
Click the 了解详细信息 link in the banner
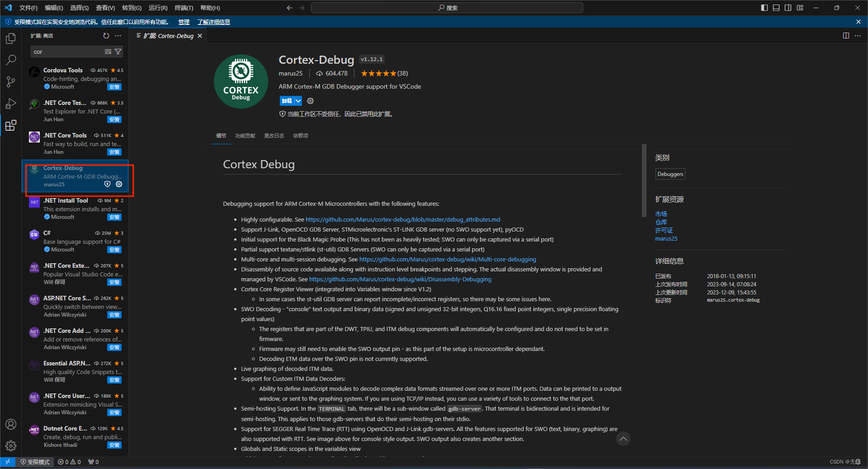coord(213,22)
